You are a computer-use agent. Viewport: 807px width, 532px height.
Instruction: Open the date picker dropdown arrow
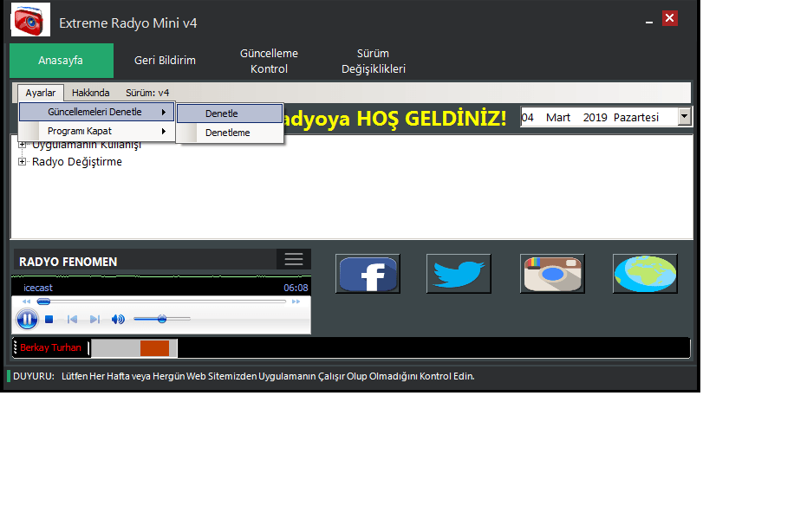684,116
